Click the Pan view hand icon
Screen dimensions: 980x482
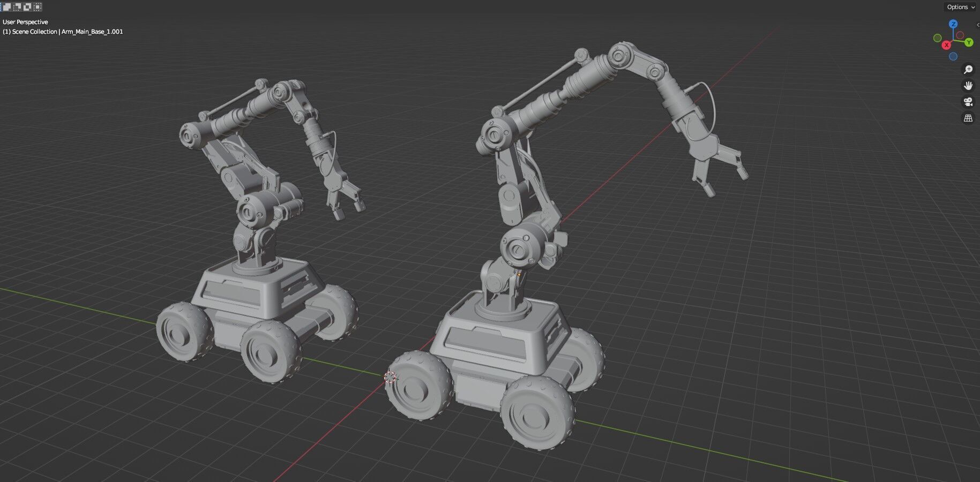968,86
